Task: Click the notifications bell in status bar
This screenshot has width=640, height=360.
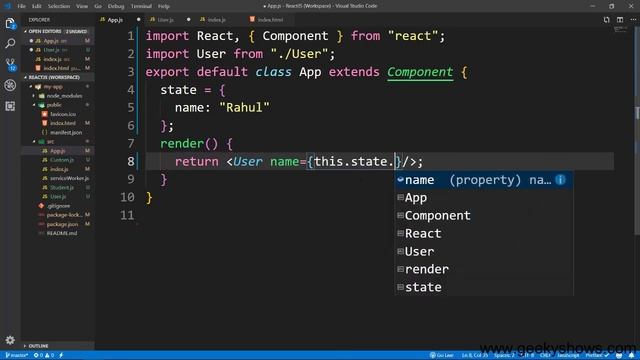Action: [x=631, y=356]
